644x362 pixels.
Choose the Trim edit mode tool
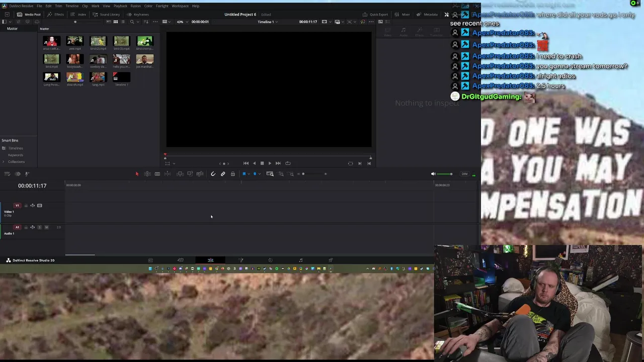click(x=147, y=174)
